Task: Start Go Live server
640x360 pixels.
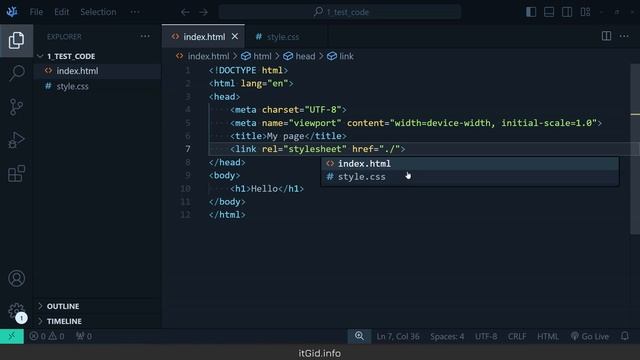Action: [590, 336]
